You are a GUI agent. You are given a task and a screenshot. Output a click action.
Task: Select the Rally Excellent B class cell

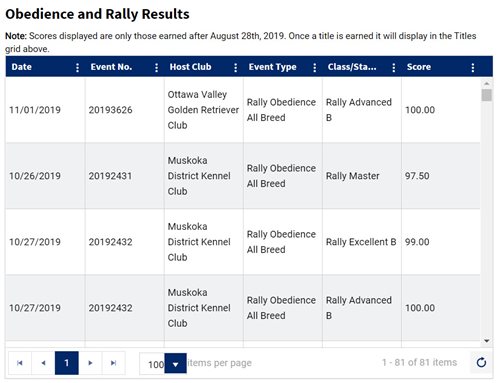(x=361, y=242)
